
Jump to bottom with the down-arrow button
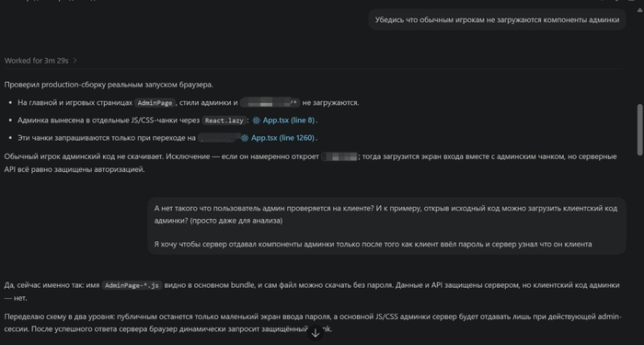coord(315,333)
